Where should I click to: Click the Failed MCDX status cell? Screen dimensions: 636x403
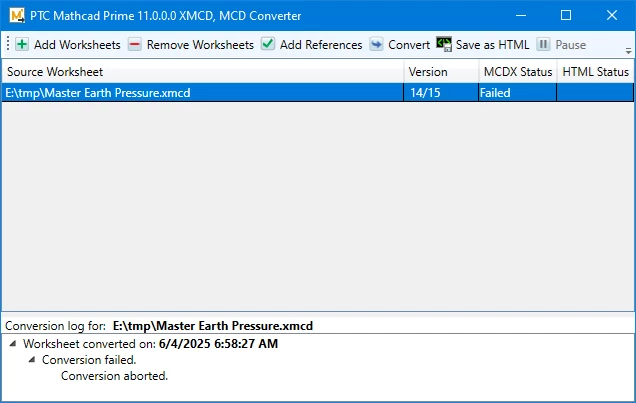518,92
